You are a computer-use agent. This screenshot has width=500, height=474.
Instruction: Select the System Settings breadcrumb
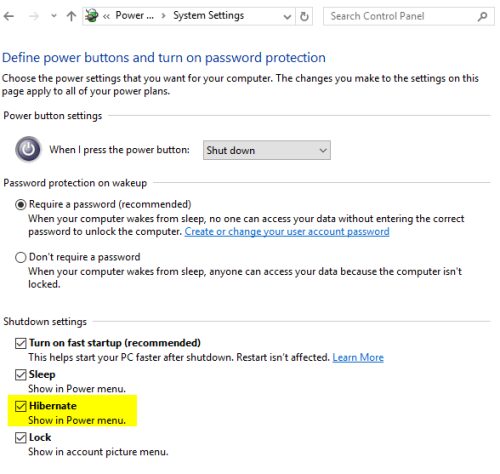click(x=208, y=16)
